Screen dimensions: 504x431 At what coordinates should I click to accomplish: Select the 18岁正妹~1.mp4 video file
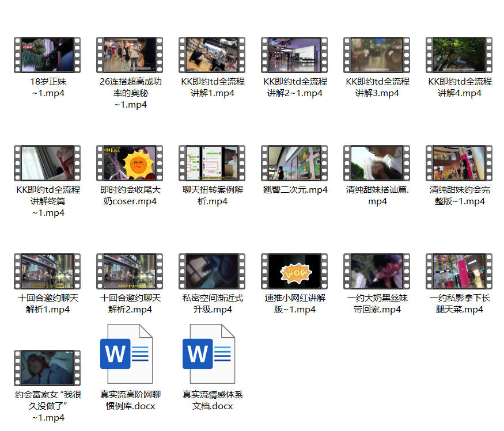click(x=47, y=55)
